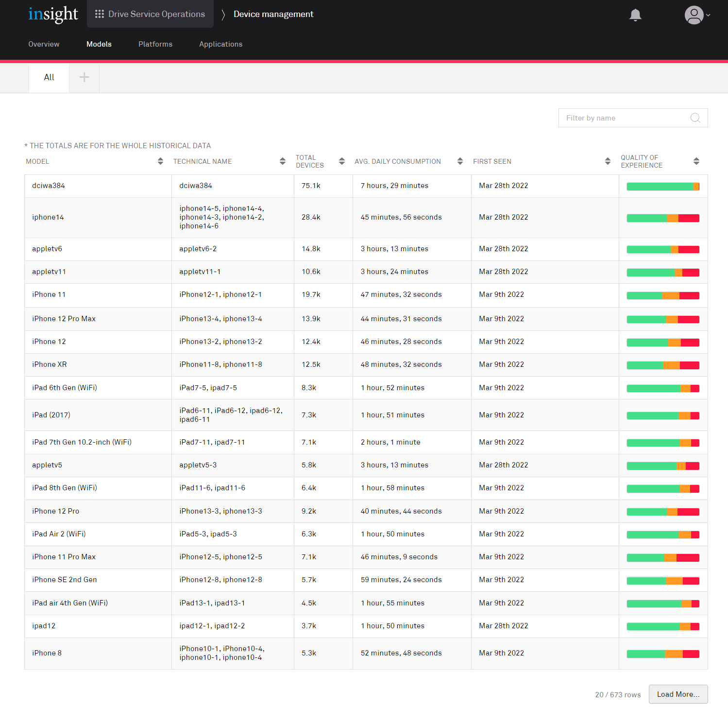Click the Insight logo
The width and height of the screenshot is (728, 707).
click(53, 15)
